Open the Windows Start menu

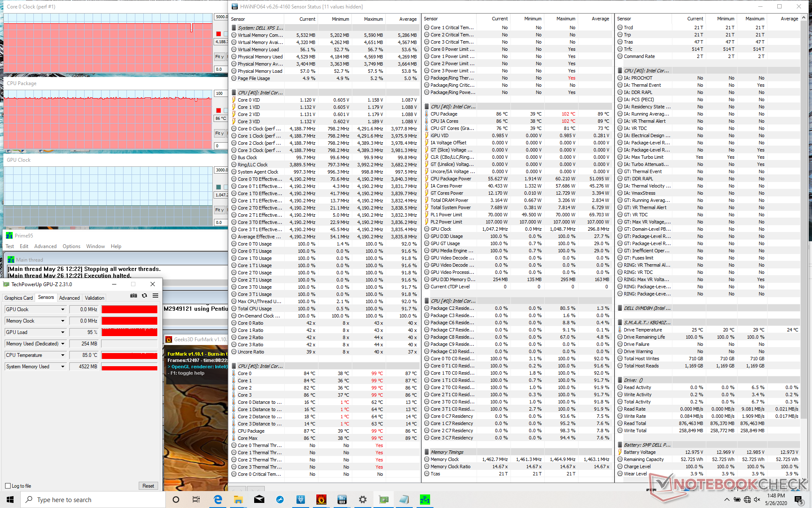point(10,500)
